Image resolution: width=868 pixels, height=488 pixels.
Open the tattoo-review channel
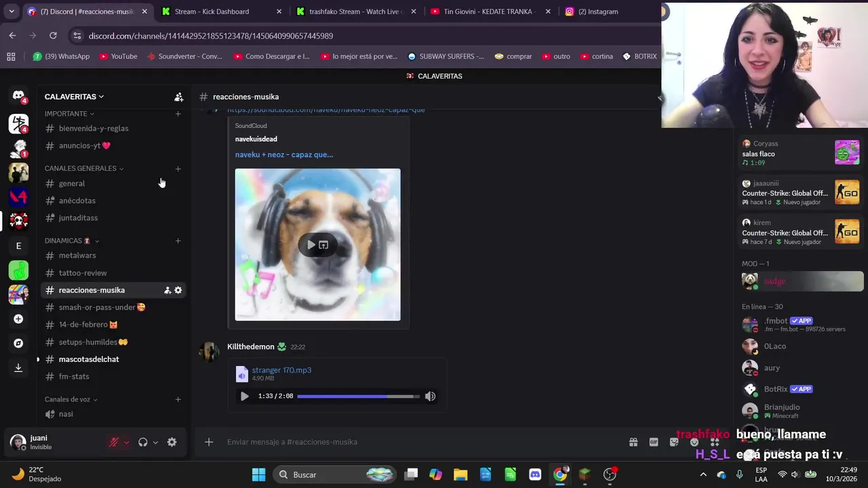pyautogui.click(x=112, y=272)
